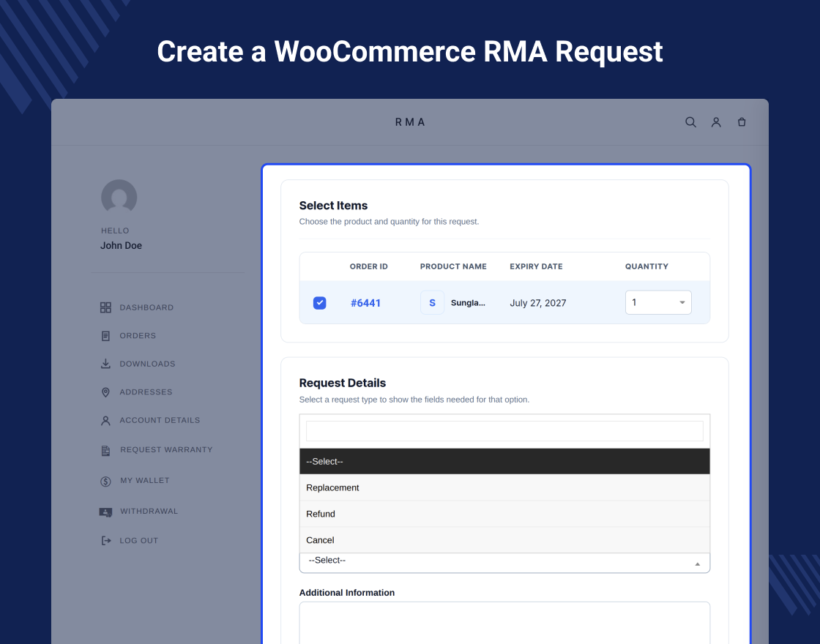Click the QUANTITY column header
The width and height of the screenshot is (820, 644).
pos(646,266)
